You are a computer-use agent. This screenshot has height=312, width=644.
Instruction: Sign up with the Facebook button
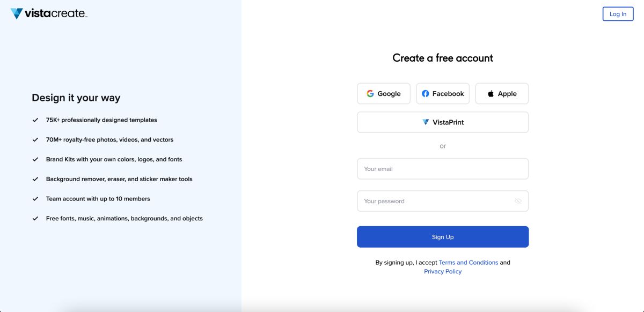[x=443, y=93]
